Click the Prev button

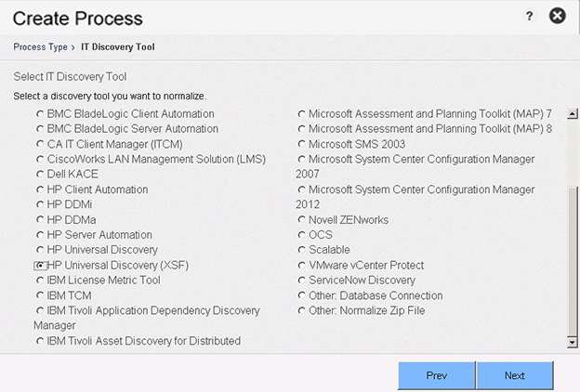pos(437,375)
